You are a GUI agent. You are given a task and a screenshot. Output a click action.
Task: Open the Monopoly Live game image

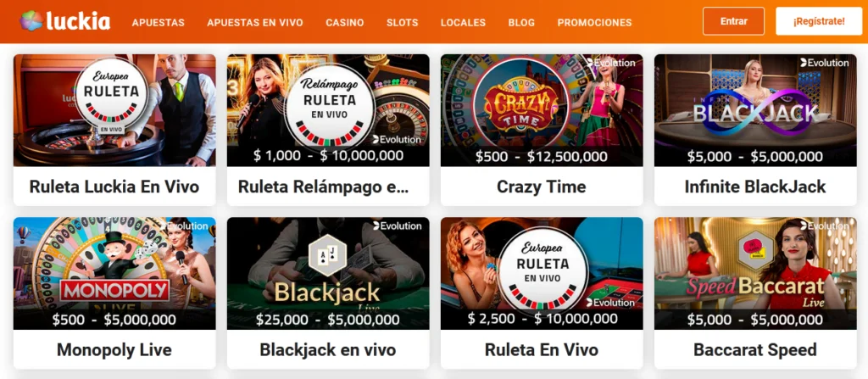click(x=114, y=273)
